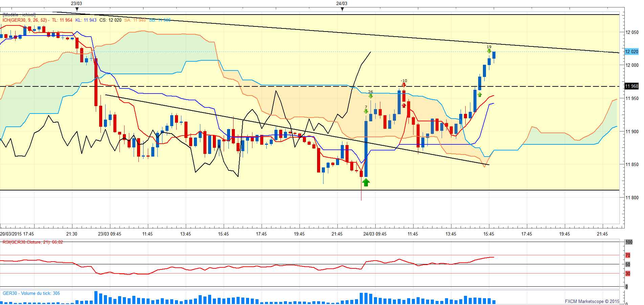The image size is (644, 305).
Task: Open the RSI(GER30.Cloture, 21) indicator label
Action: (32, 242)
